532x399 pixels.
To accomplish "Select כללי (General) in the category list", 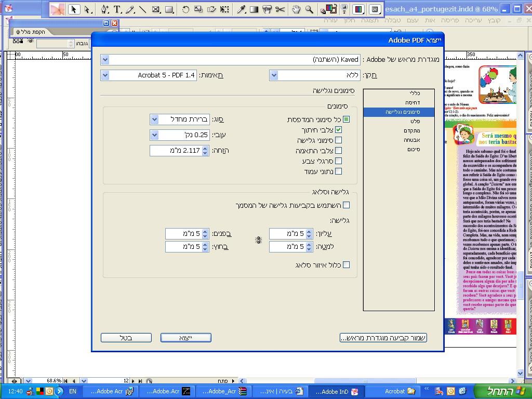I will pyautogui.click(x=414, y=93).
